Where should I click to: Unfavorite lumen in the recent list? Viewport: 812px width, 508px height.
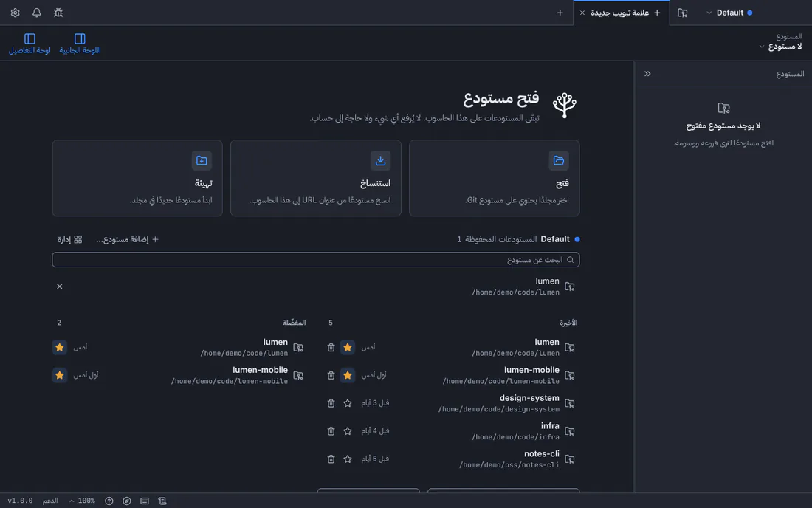(348, 347)
